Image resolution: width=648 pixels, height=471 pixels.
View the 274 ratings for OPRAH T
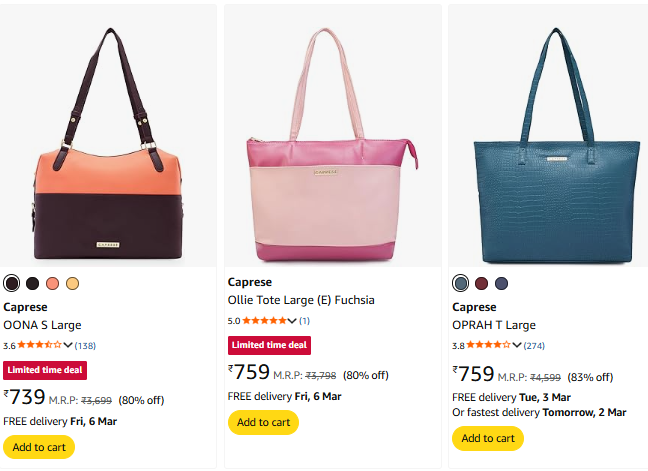(x=535, y=346)
